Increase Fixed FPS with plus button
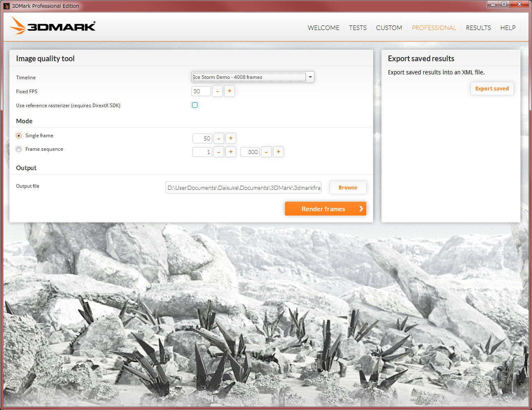The width and height of the screenshot is (532, 410). click(229, 91)
